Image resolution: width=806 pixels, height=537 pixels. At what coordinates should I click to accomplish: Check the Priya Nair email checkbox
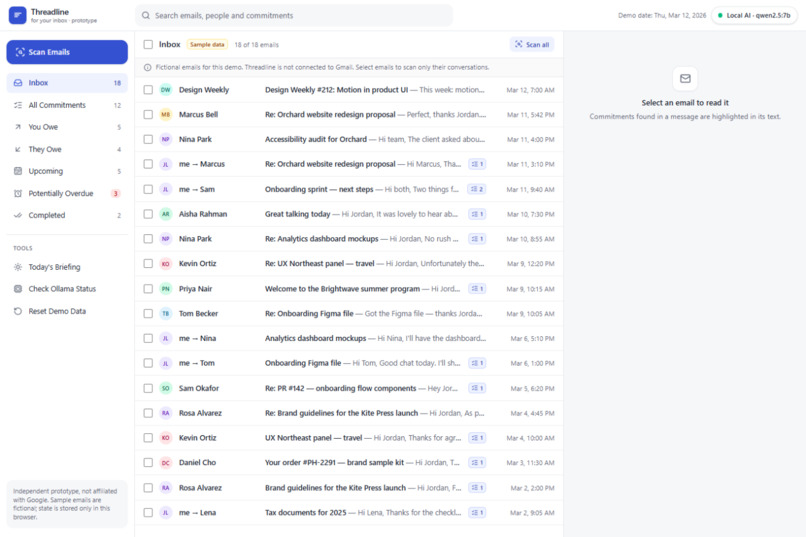(x=148, y=289)
